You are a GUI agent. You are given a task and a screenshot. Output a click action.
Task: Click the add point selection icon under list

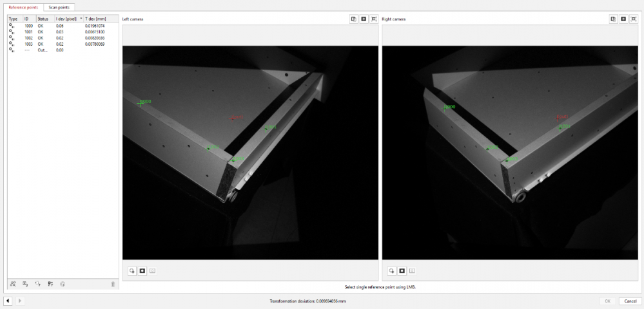point(38,283)
